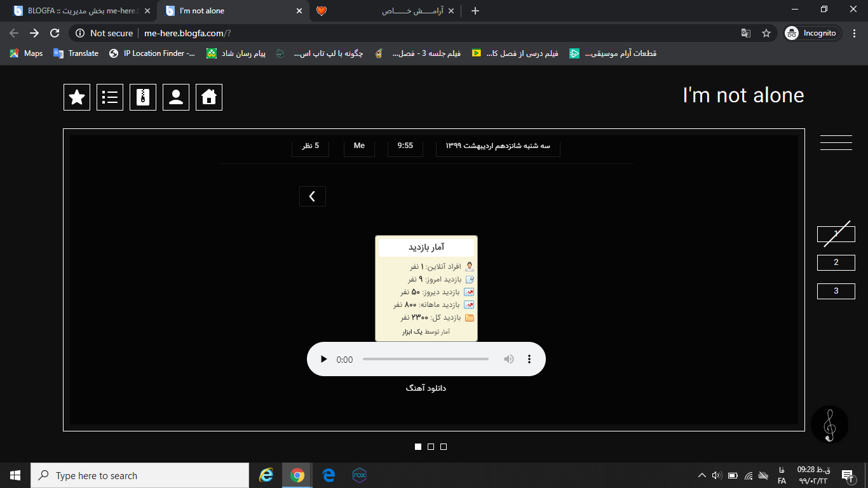This screenshot has height=488, width=868.
Task: Go to page 3
Action: tap(836, 291)
